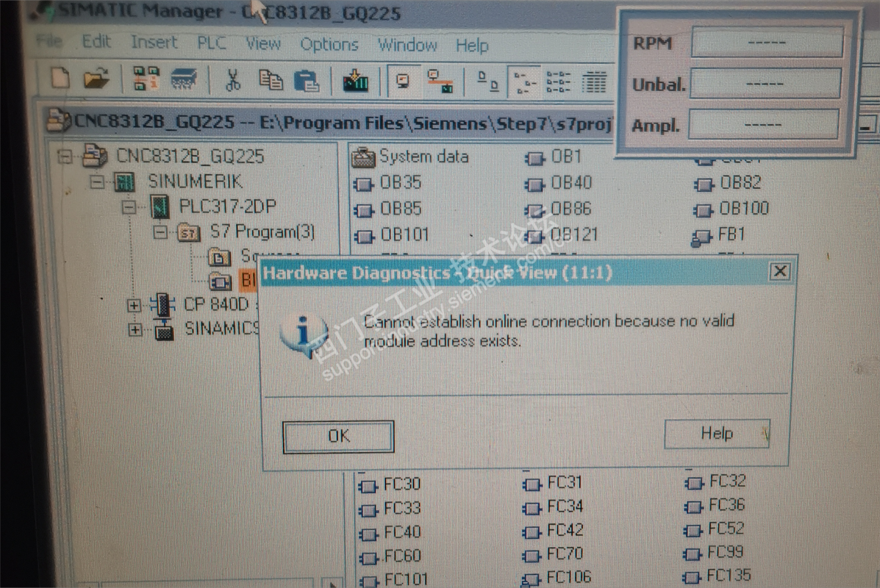Select the FC34 block
Screen dimensions: 880x588
[x=553, y=506]
